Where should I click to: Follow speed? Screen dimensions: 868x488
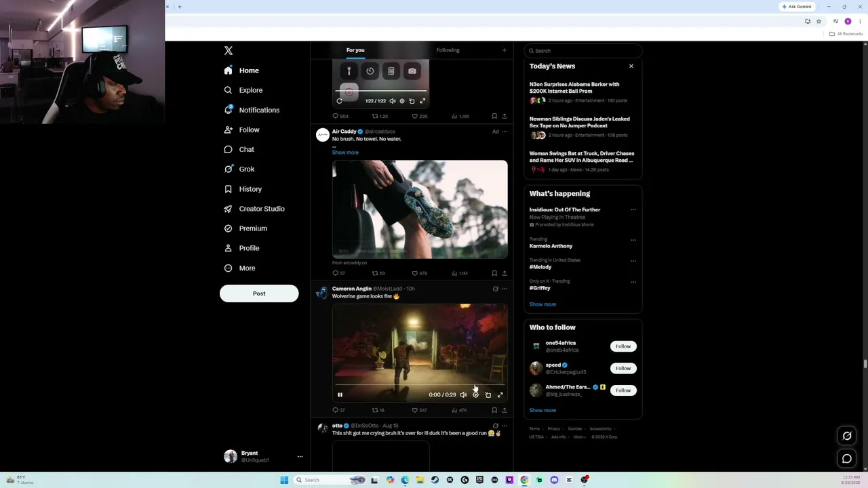point(623,368)
